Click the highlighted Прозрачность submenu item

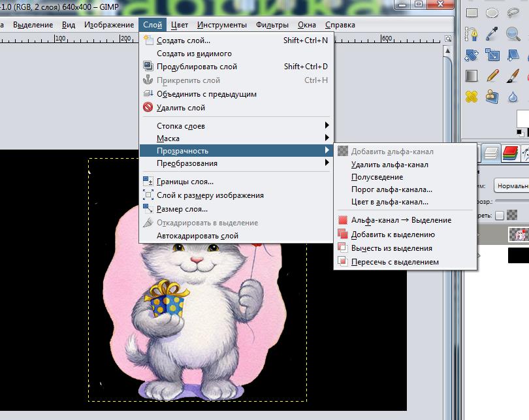pyautogui.click(x=236, y=151)
